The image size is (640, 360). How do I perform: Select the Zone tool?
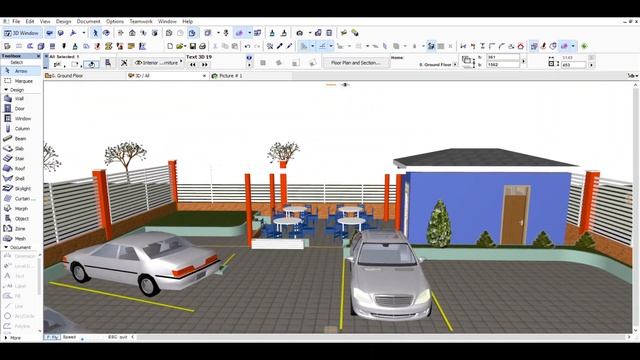coord(20,229)
